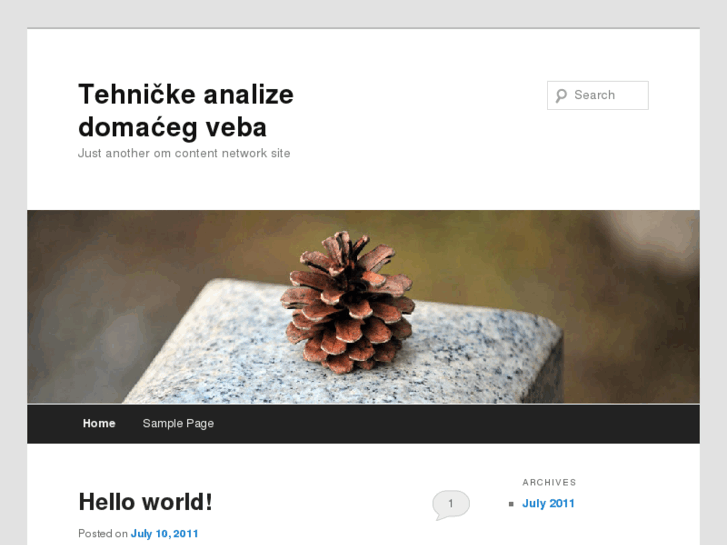Click the 'Posted on' text

pyautogui.click(x=102, y=533)
